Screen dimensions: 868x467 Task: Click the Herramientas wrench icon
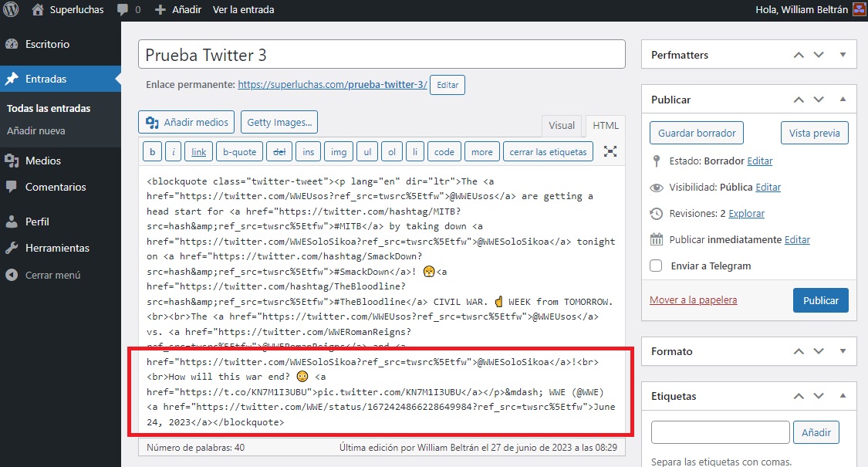pyautogui.click(x=12, y=249)
